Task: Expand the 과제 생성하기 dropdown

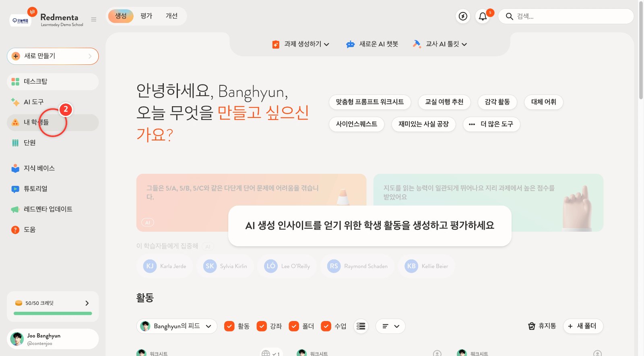Action: [x=301, y=44]
